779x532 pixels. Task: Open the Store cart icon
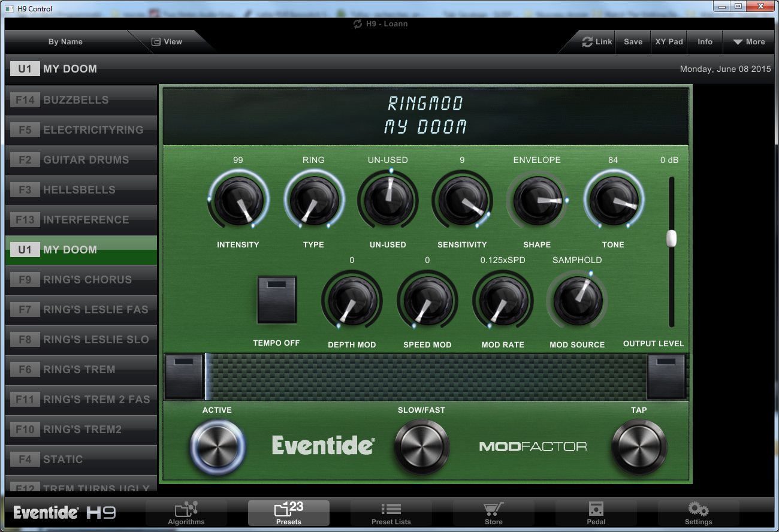(x=493, y=509)
